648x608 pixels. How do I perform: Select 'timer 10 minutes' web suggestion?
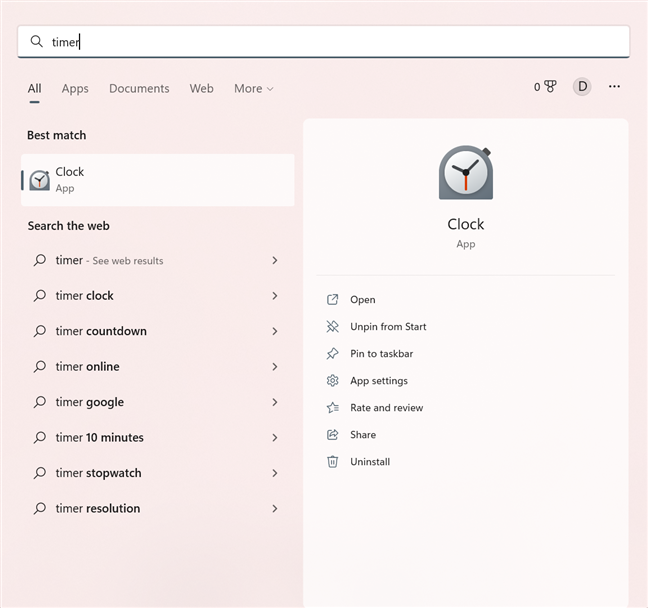pyautogui.click(x=158, y=438)
